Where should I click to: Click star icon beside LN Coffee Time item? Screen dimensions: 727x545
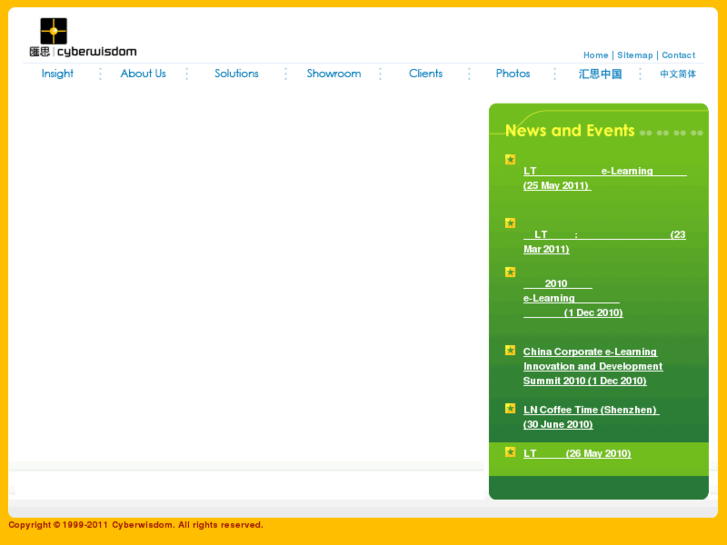(510, 408)
